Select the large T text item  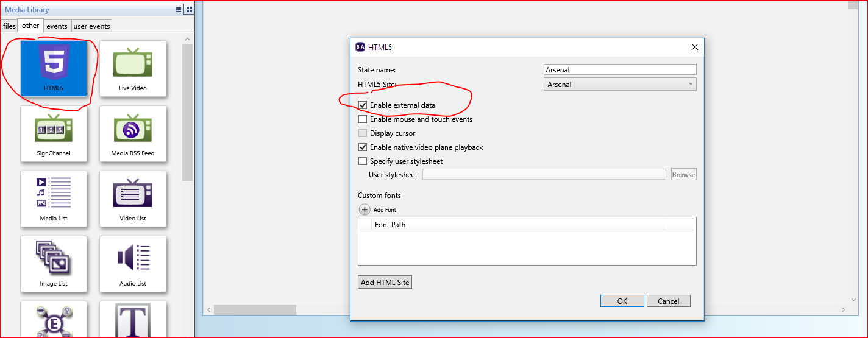click(133, 320)
